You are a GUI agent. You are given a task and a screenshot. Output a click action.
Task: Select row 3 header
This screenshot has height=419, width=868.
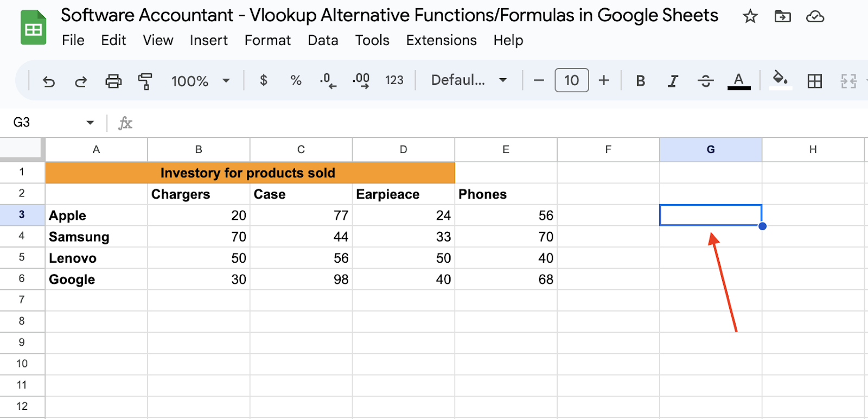coord(22,215)
